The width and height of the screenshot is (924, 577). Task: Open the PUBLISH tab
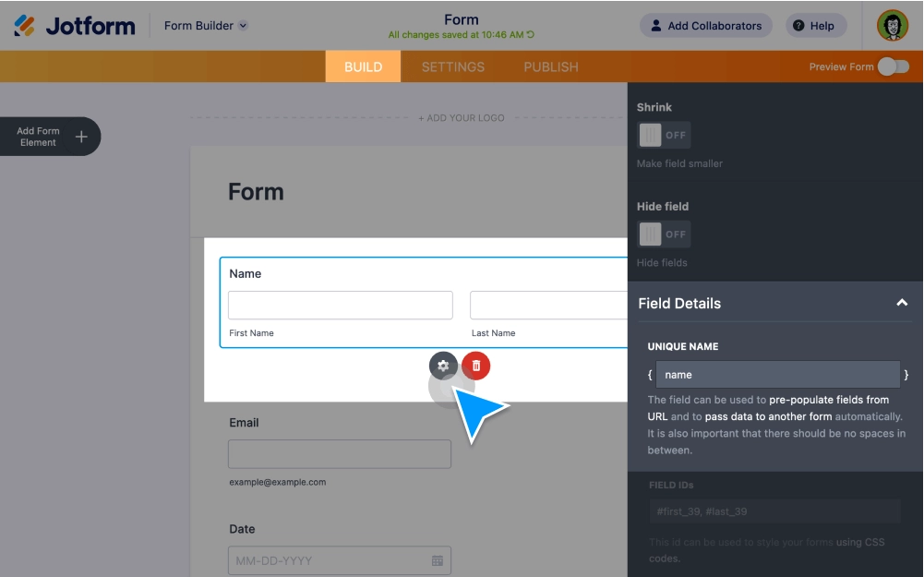[x=549, y=66]
